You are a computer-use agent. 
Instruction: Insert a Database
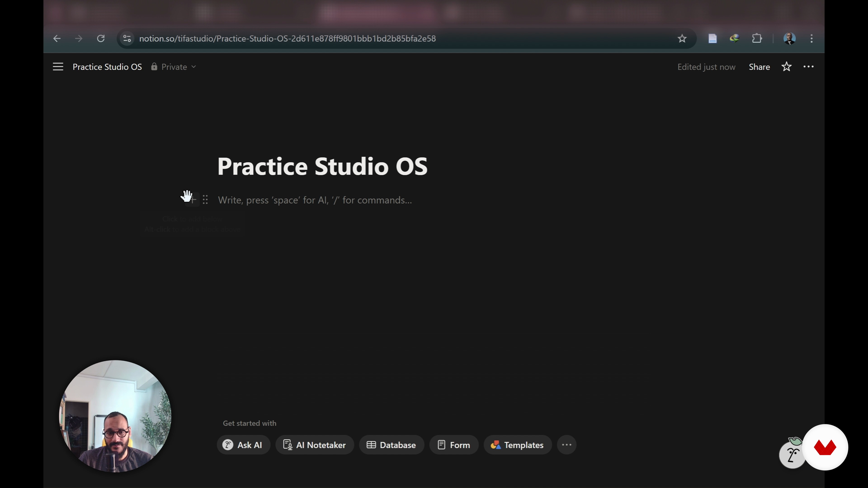pyautogui.click(x=392, y=445)
